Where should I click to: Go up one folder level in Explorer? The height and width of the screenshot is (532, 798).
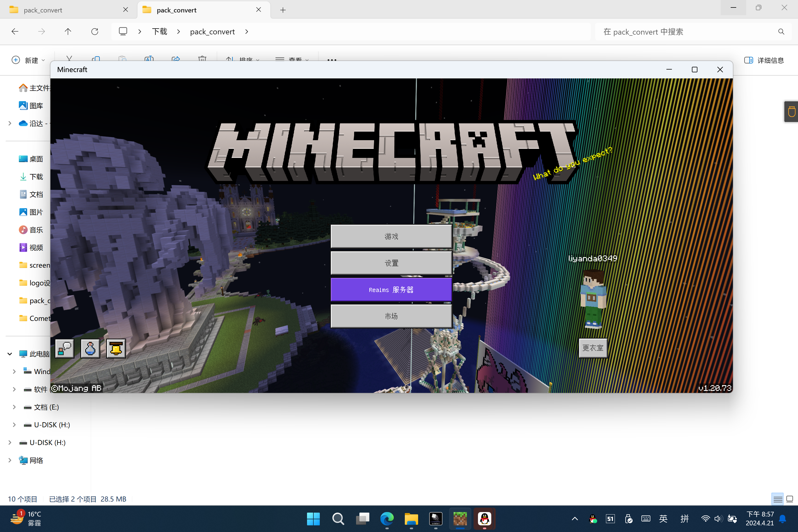coord(68,32)
